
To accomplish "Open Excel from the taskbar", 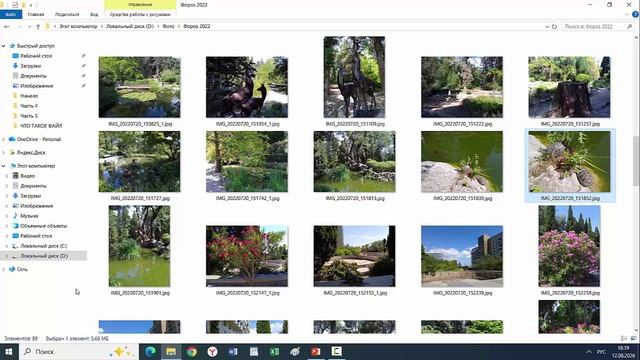I will pos(274,351).
